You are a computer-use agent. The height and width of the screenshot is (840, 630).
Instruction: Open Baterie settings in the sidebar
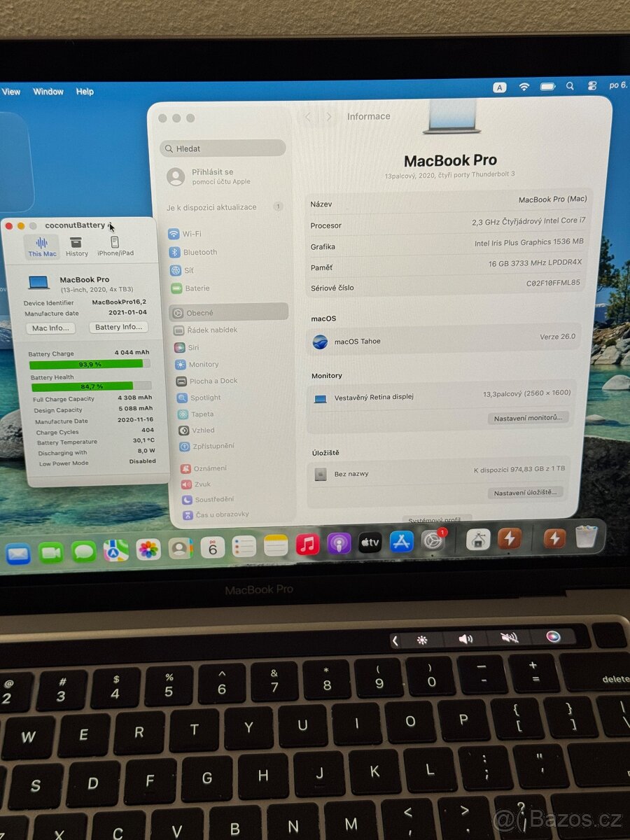[194, 288]
